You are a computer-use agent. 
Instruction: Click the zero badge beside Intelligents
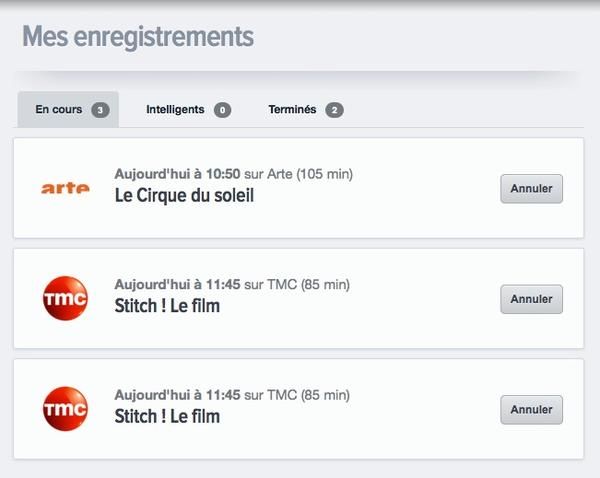(x=222, y=110)
